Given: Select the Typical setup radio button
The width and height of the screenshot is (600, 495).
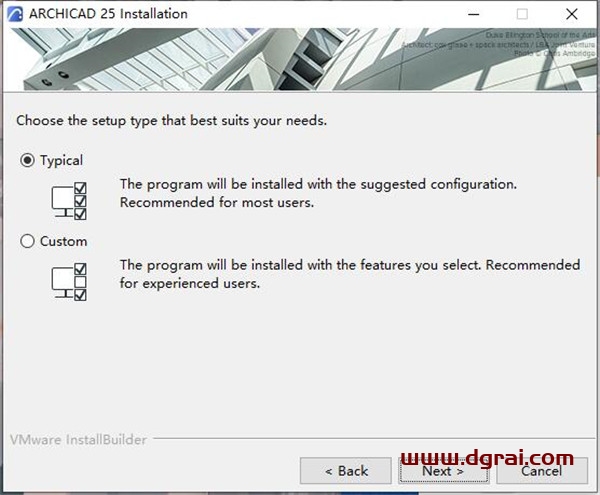Looking at the screenshot, I should pos(27,160).
